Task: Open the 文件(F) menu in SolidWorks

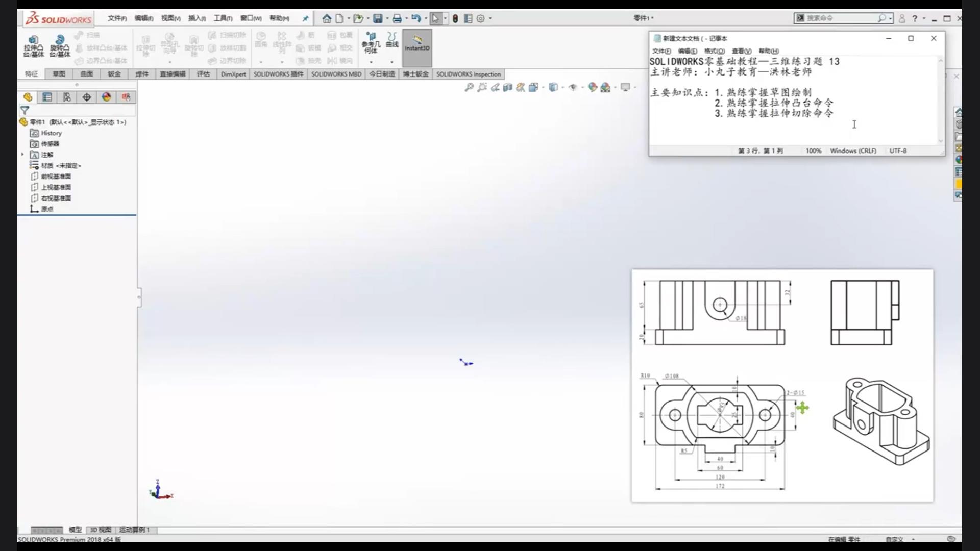Action: tap(117, 18)
